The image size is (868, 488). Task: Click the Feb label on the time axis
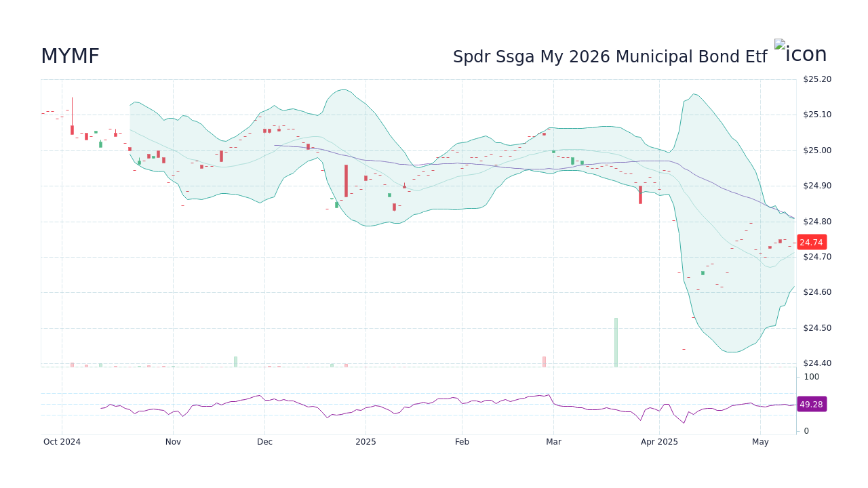coord(462,441)
